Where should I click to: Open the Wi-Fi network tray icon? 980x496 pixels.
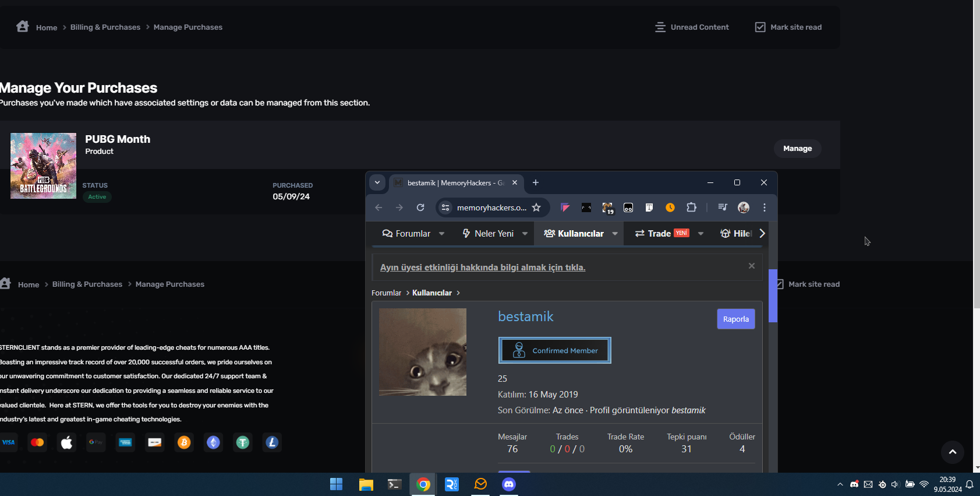pyautogui.click(x=924, y=484)
